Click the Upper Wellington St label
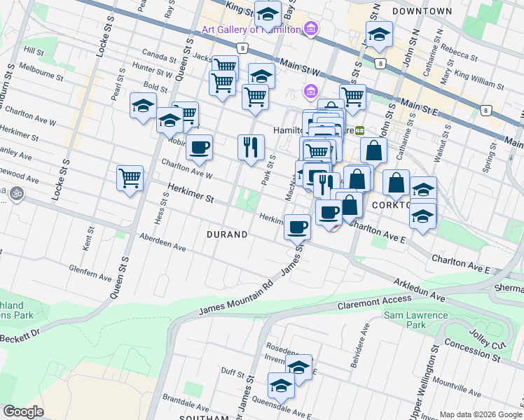Image resolution: width=524 pixels, height=420 pixels. tap(425, 381)
